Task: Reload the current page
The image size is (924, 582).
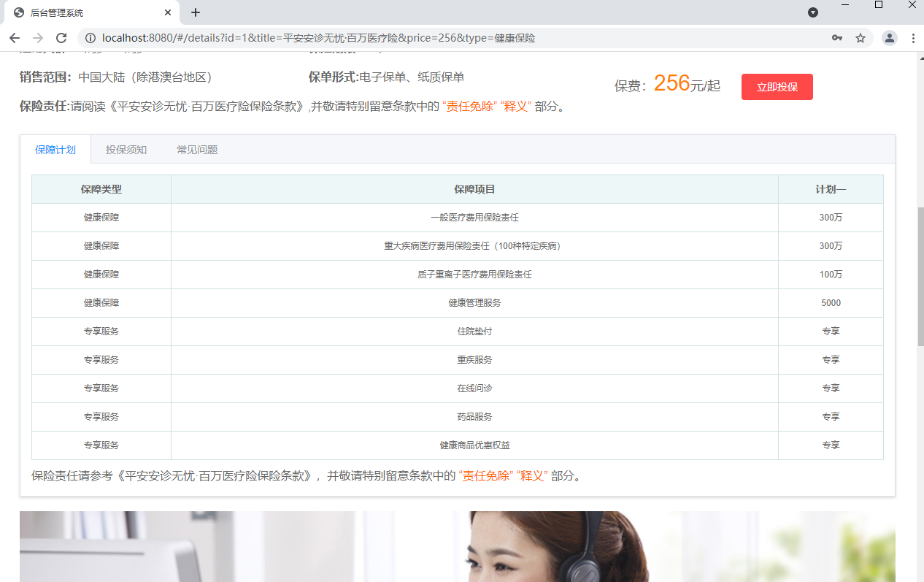Action: [x=61, y=38]
